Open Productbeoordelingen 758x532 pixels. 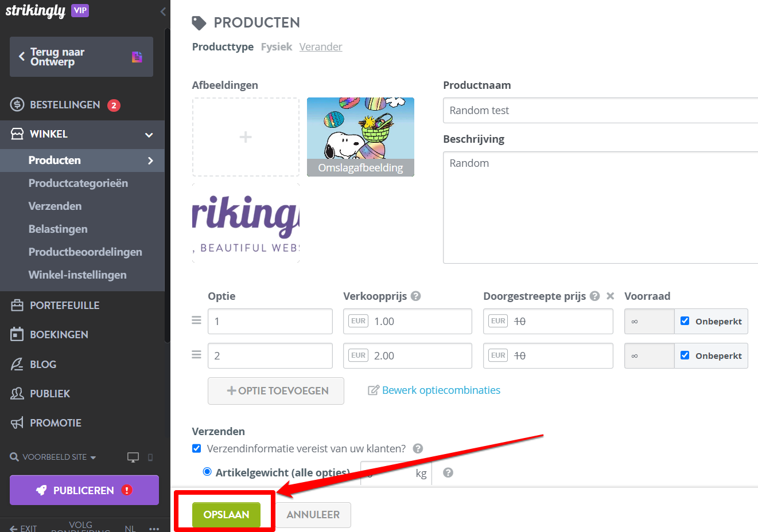(85, 252)
